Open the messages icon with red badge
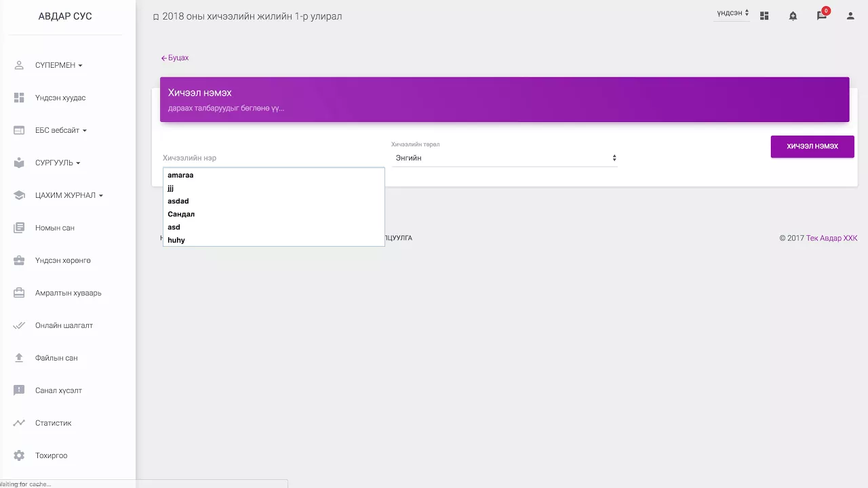Image resolution: width=868 pixels, height=488 pixels. pos(822,16)
